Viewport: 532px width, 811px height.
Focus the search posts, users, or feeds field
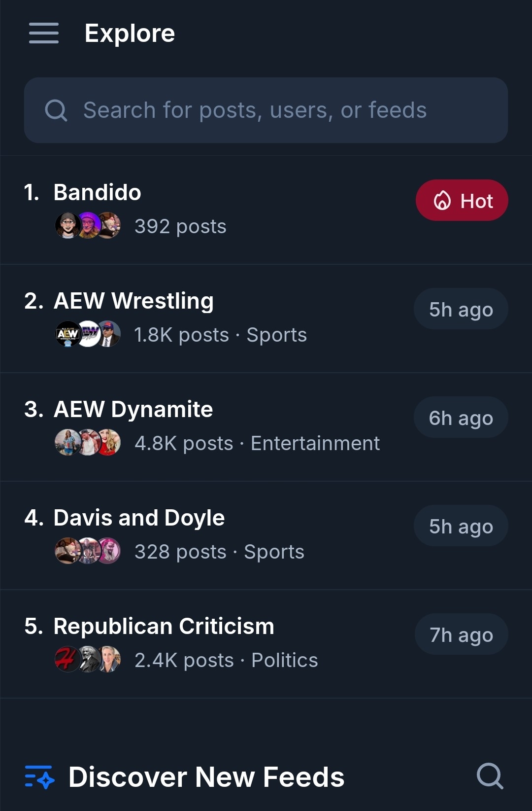pyautogui.click(x=266, y=110)
